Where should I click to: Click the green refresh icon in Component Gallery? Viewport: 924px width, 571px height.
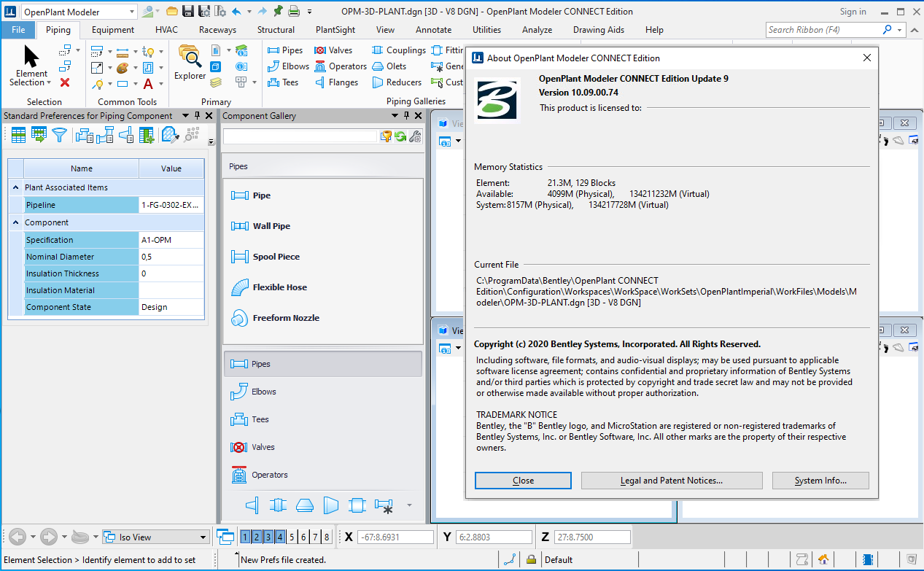tap(400, 136)
